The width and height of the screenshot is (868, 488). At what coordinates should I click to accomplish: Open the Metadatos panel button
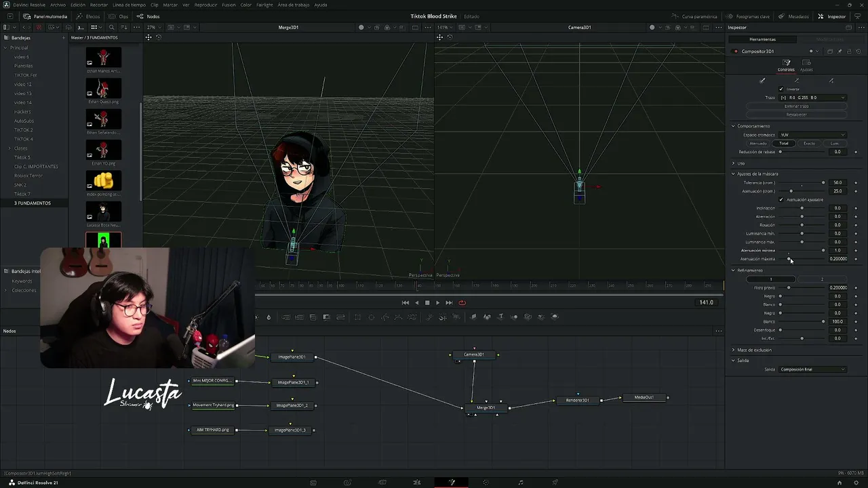coord(793,16)
